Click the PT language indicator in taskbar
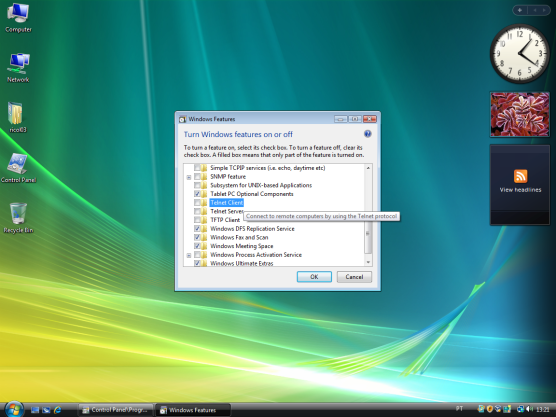Image resolution: width=556 pixels, height=417 pixels. 459,409
